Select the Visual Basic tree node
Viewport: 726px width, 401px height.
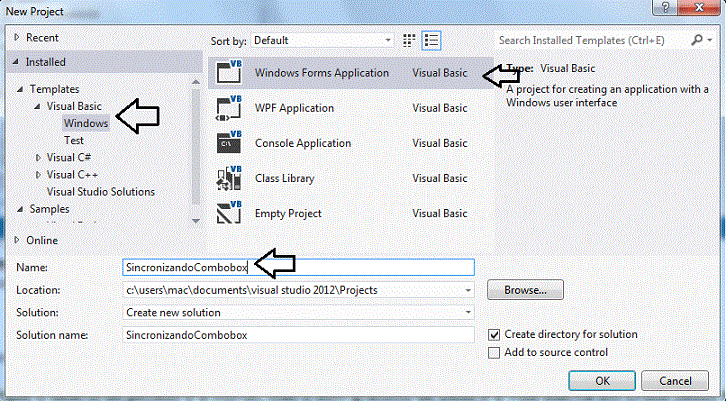[x=74, y=106]
